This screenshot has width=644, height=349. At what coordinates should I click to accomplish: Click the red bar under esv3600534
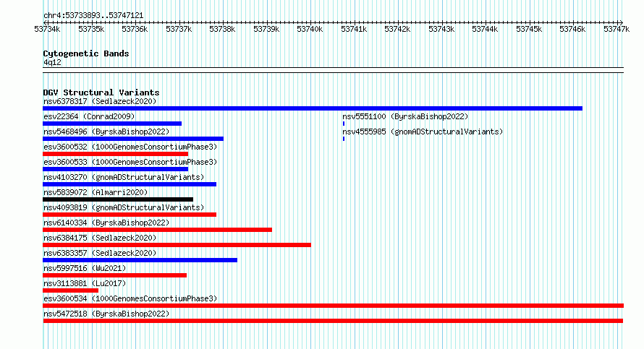click(333, 306)
